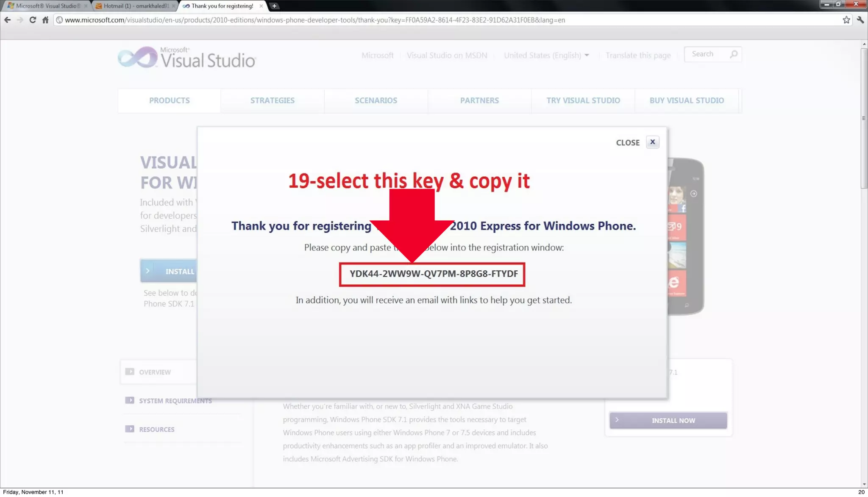Viewport: 868px width, 497px height.
Task: Open the Products navigation menu
Action: 169,100
